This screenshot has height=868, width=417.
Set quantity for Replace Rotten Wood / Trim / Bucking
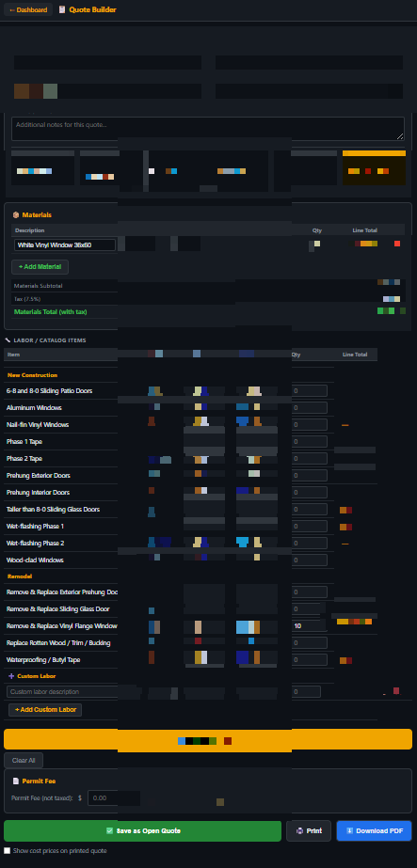309,643
